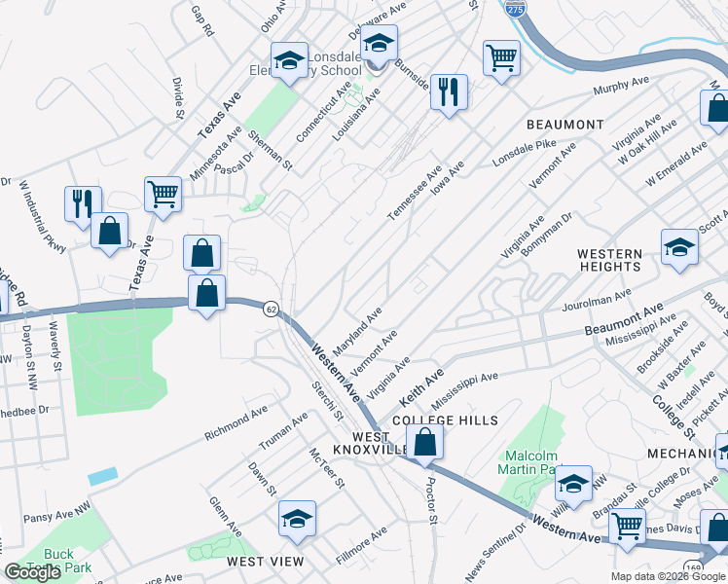This screenshot has height=584, width=728.
Task: Click the Route 62 highway shield
Action: click(x=271, y=309)
